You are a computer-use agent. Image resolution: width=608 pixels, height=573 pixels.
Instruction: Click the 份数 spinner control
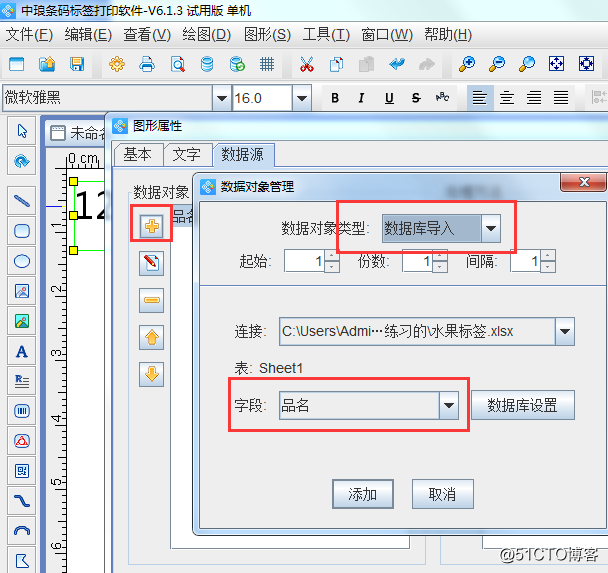click(x=439, y=261)
